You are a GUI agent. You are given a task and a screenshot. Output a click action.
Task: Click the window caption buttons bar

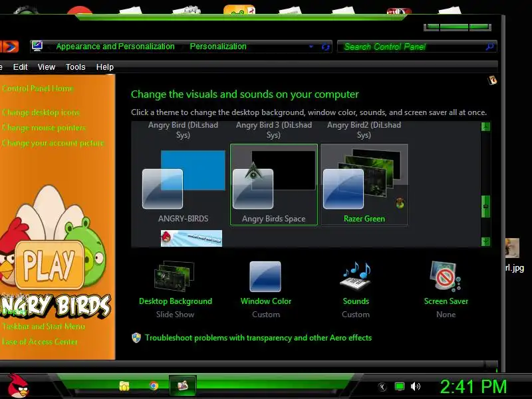(x=458, y=27)
